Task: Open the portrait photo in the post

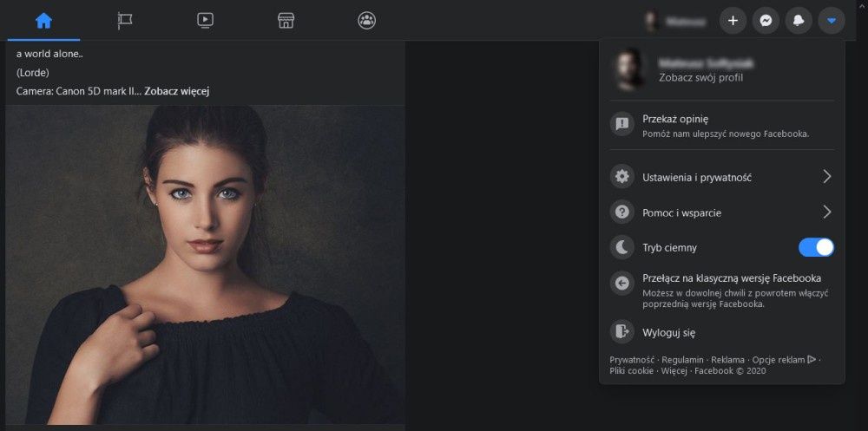Action: [x=206, y=265]
